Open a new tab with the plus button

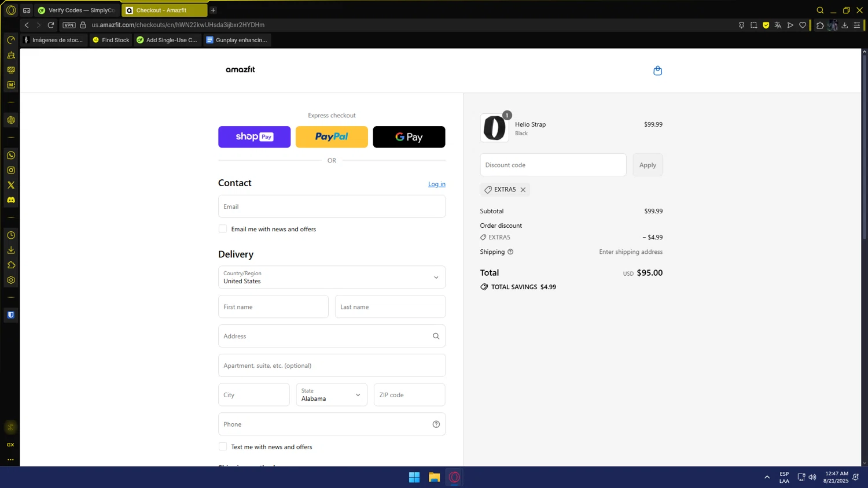click(213, 10)
